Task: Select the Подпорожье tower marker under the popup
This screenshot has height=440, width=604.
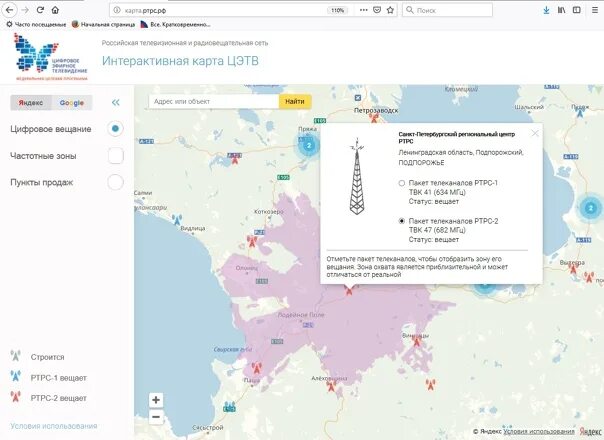Action: [349, 290]
